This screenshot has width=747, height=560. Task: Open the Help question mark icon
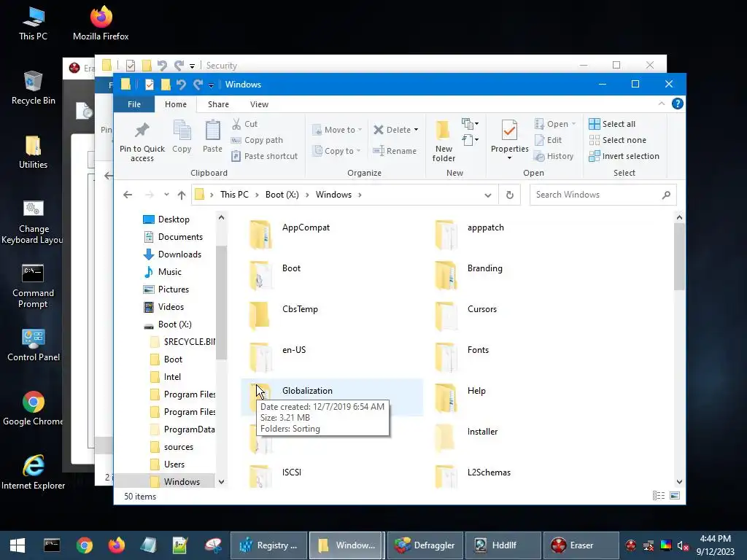point(678,104)
